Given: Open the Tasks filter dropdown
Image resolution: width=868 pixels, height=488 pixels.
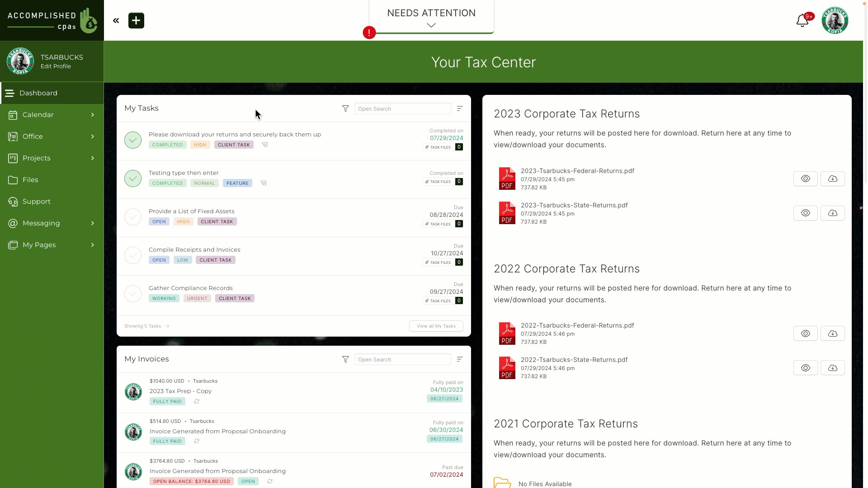Looking at the screenshot, I should [345, 108].
